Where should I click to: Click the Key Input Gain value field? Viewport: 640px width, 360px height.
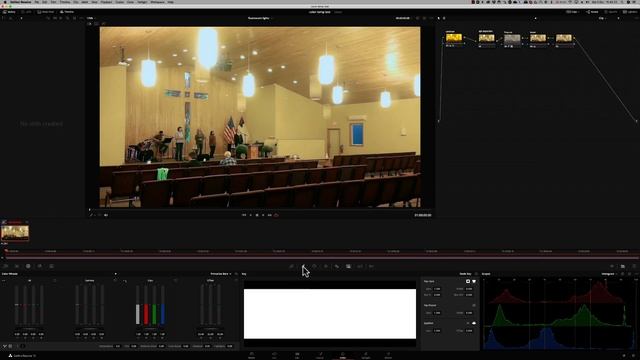click(x=437, y=289)
